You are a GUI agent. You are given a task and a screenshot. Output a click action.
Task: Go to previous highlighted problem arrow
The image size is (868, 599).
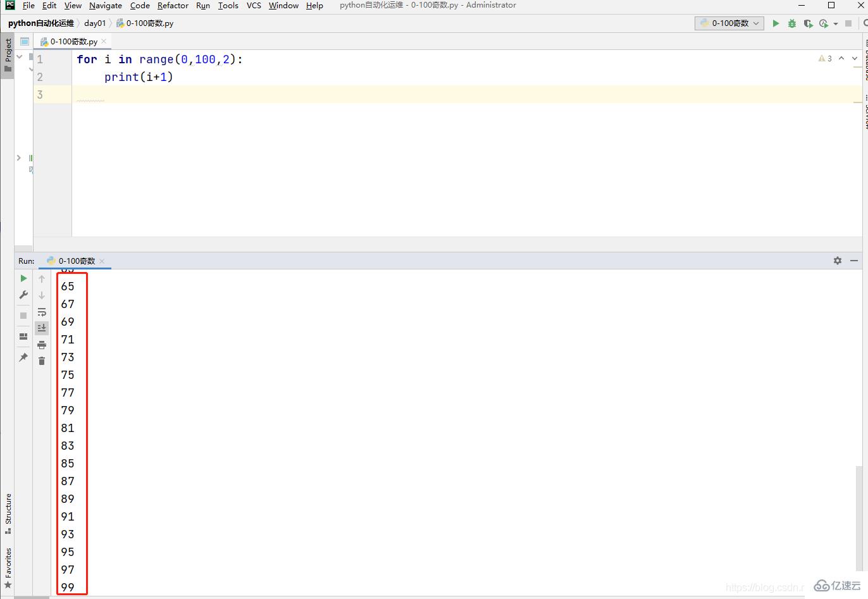tap(841, 58)
